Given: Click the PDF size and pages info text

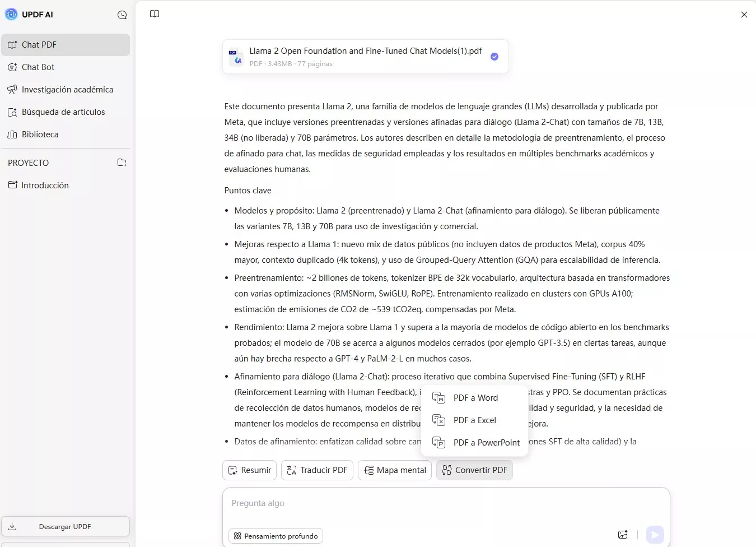Looking at the screenshot, I should 291,64.
